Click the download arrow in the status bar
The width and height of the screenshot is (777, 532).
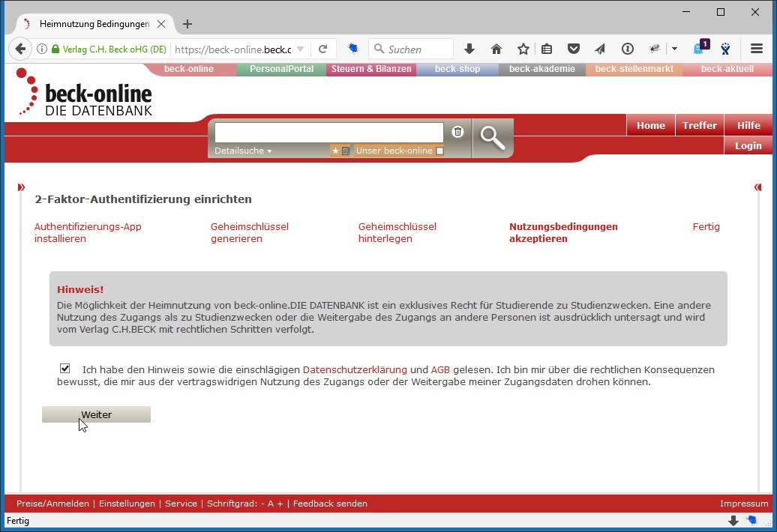click(x=733, y=521)
